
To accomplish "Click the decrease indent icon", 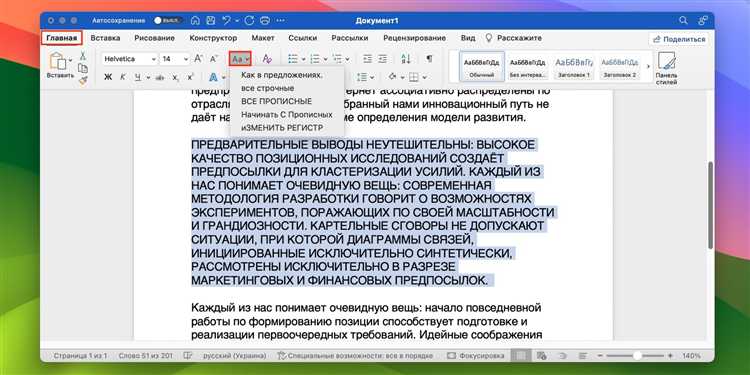I will tap(367, 59).
